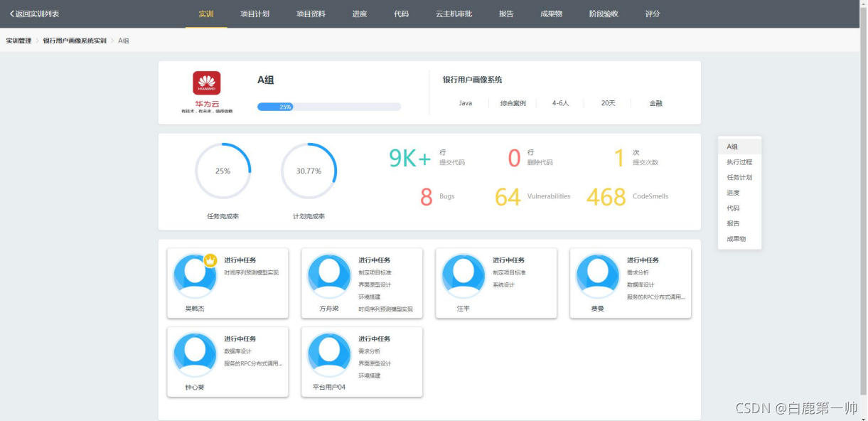Open 汪平's avatar icon
The height and width of the screenshot is (421, 868).
coord(463,277)
